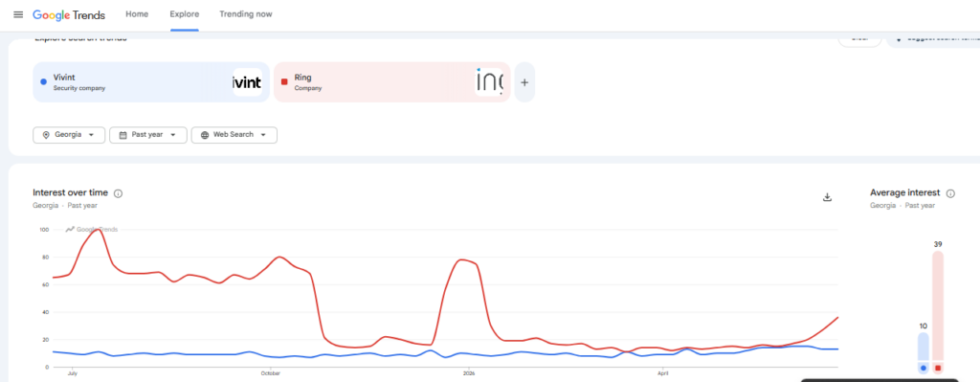Click the globe icon beside Web Search
Image resolution: width=980 pixels, height=382 pixels.
205,134
